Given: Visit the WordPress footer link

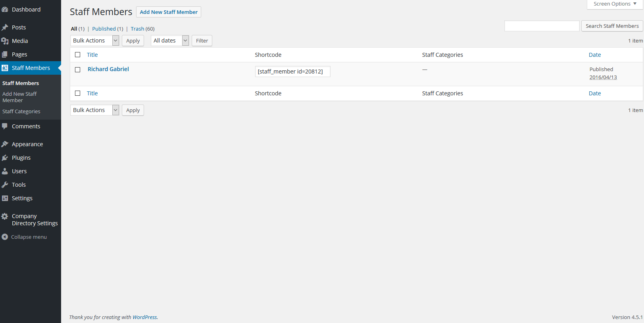Looking at the screenshot, I should click(144, 317).
